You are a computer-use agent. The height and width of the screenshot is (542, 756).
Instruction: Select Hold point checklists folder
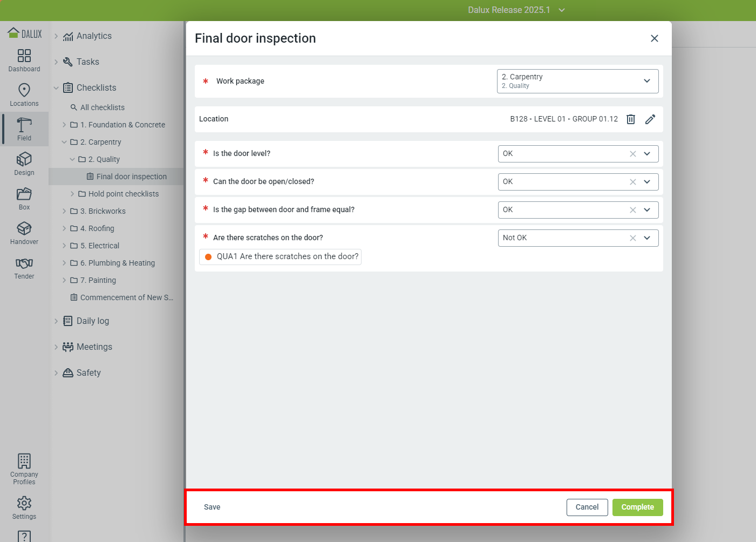(123, 194)
